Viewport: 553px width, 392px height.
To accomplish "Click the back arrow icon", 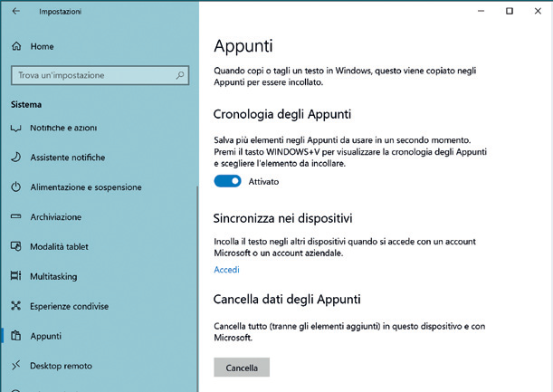I will 16,11.
